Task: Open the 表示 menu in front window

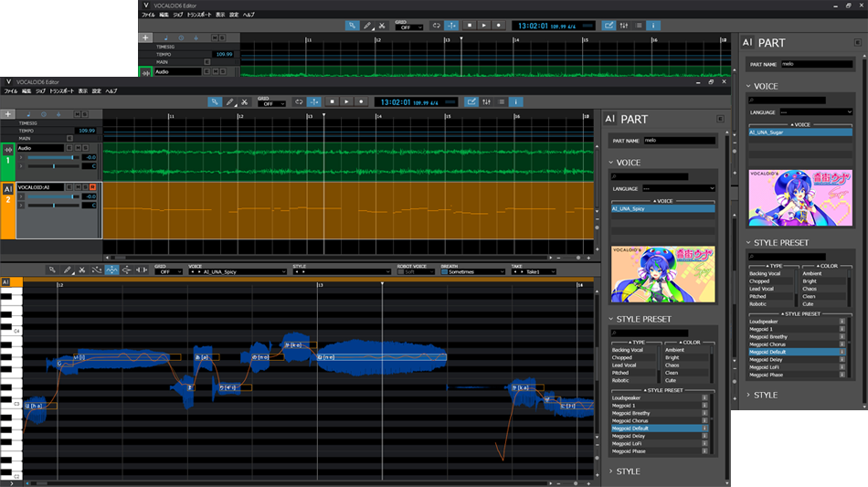Action: [x=83, y=91]
